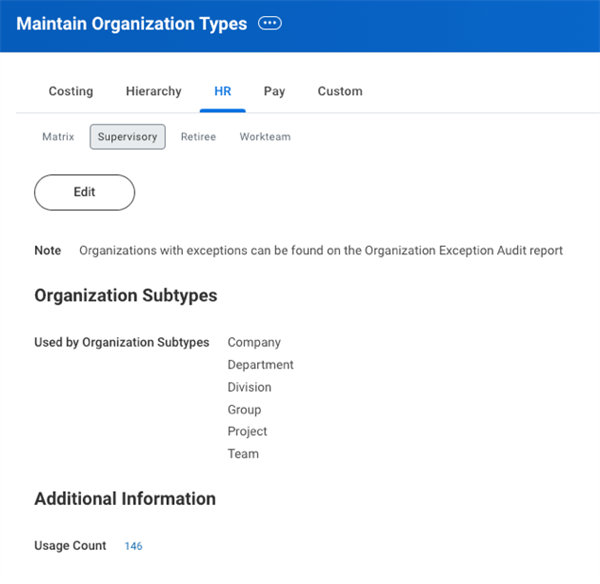
Task: Switch to the Workteam sub-tab
Action: tap(265, 137)
